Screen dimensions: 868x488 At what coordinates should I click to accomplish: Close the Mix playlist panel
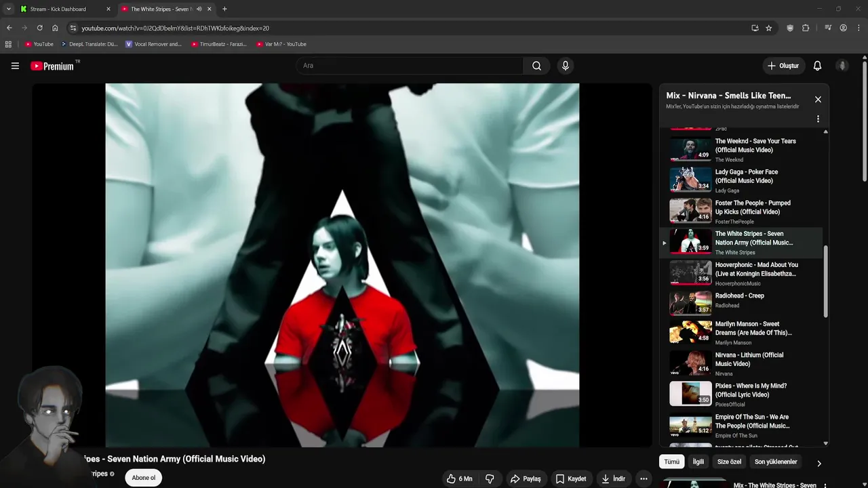[818, 100]
